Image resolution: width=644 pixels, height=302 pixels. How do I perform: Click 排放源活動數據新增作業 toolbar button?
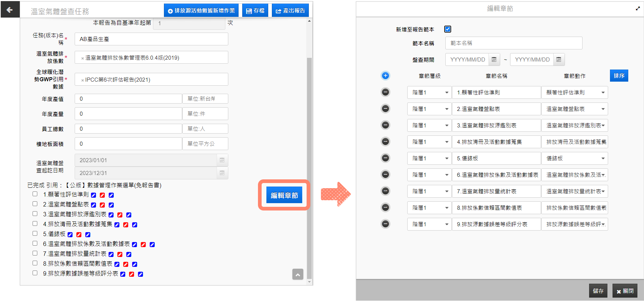pyautogui.click(x=201, y=11)
